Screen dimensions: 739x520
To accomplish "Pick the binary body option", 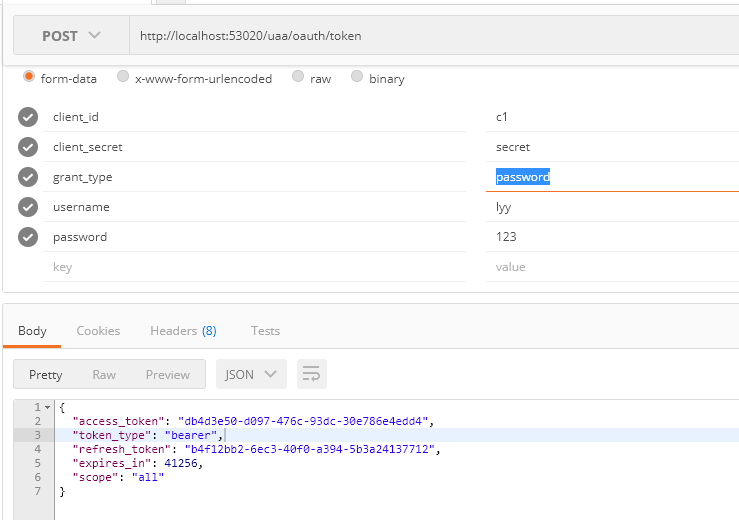I will click(x=357, y=78).
